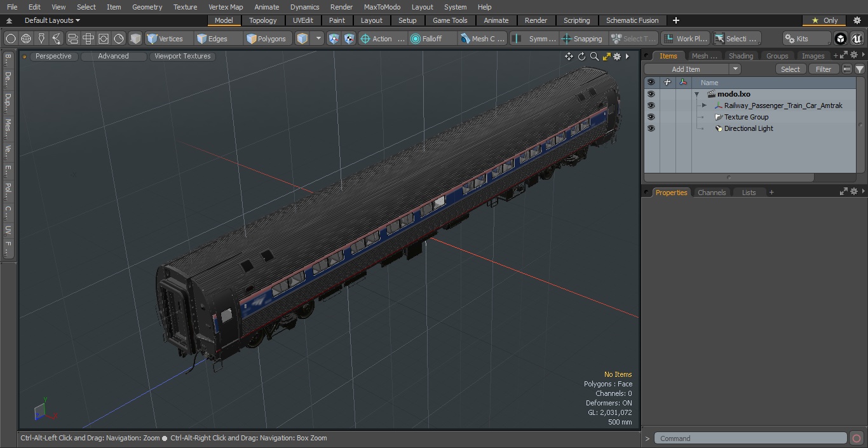This screenshot has width=868, height=448.
Task: Click the Only star button
Action: (x=824, y=20)
